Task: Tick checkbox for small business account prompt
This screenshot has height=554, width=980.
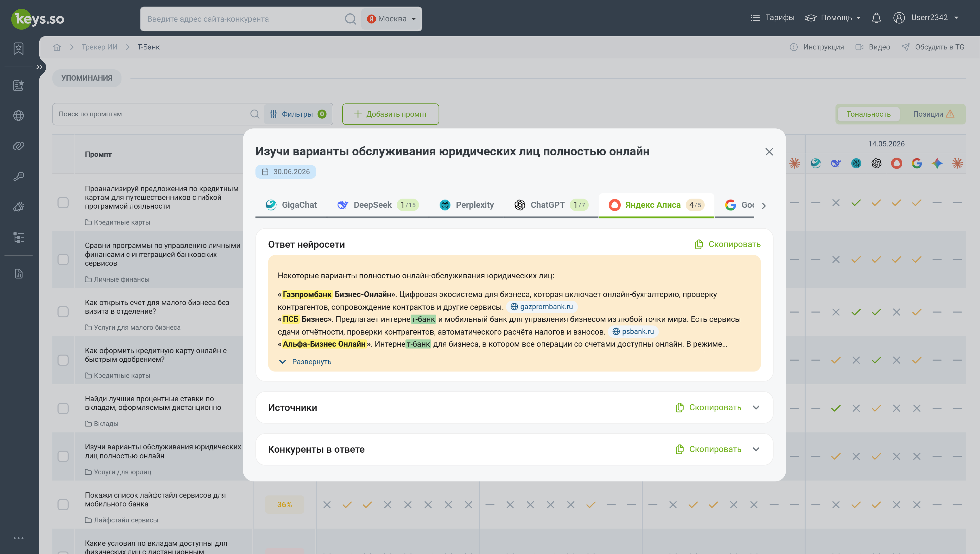Action: (x=63, y=312)
